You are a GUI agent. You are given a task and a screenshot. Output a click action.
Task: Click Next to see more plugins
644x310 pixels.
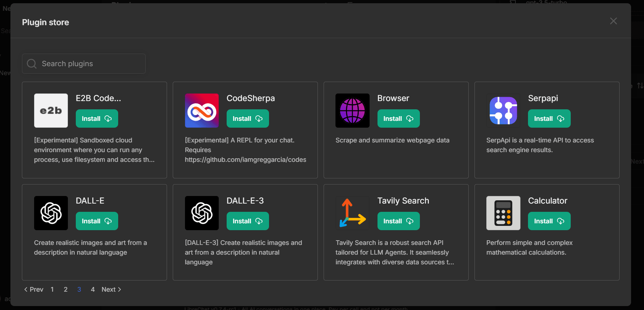(x=111, y=289)
